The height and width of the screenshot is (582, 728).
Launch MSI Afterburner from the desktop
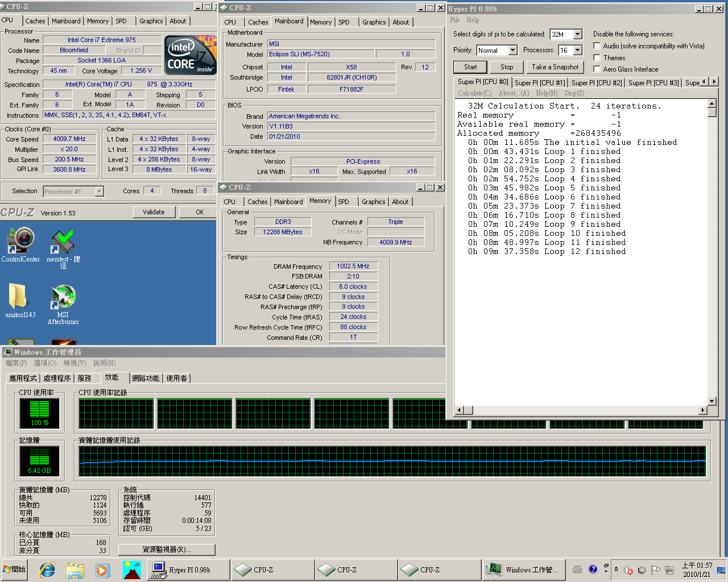coord(63,305)
